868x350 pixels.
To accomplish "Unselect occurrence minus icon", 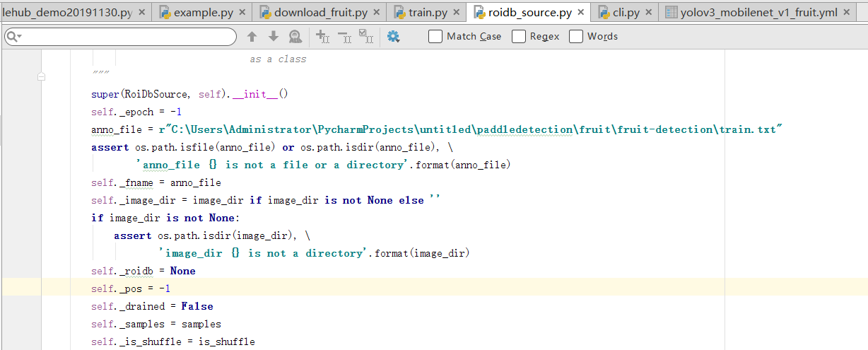I will tap(344, 37).
